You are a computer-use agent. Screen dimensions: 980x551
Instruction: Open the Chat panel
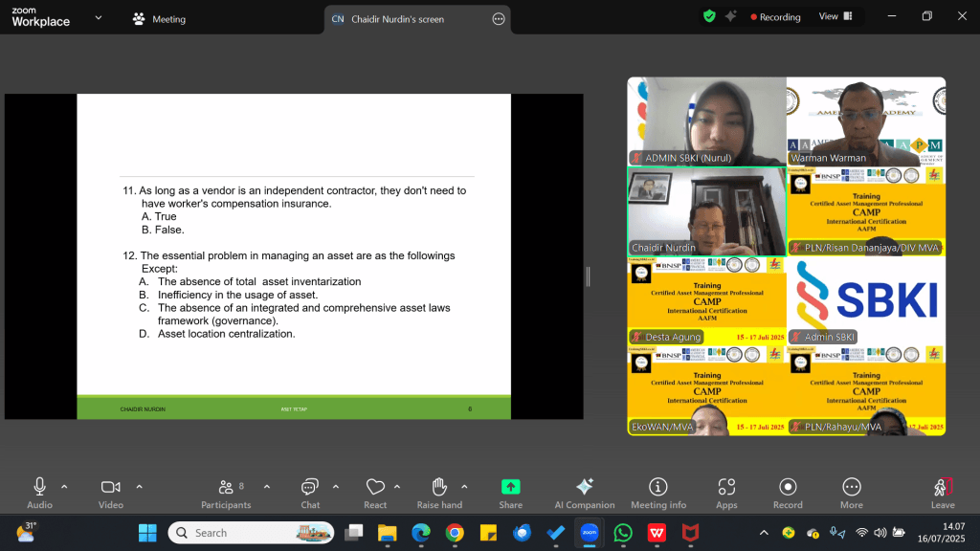[310, 493]
